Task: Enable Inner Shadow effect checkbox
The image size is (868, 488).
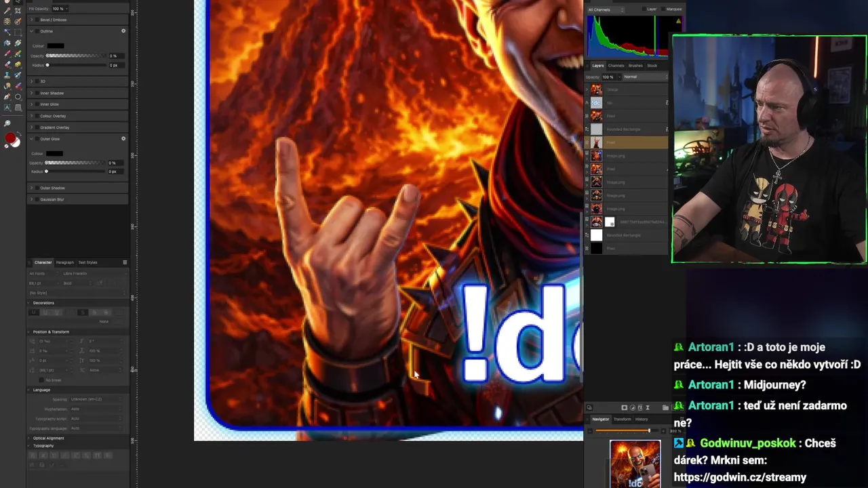Action: tap(37, 93)
